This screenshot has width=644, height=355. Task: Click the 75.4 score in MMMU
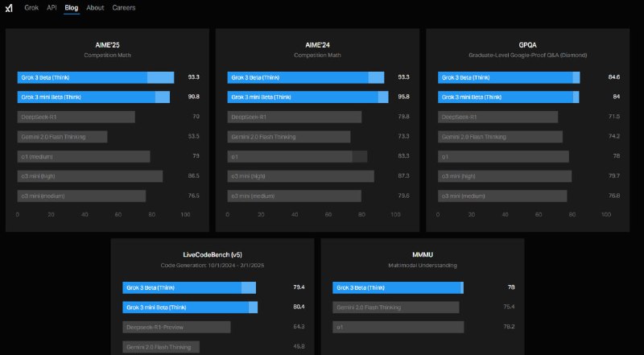pyautogui.click(x=509, y=307)
